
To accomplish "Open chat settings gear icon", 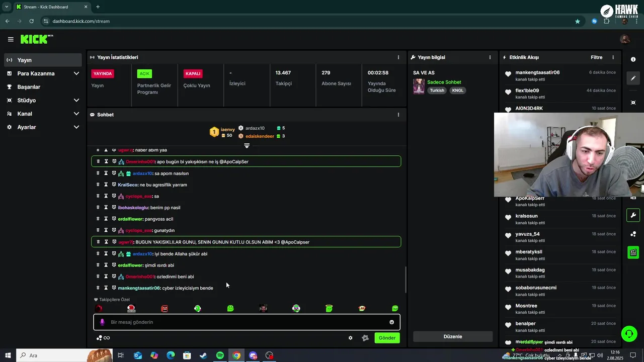I will click(351, 338).
